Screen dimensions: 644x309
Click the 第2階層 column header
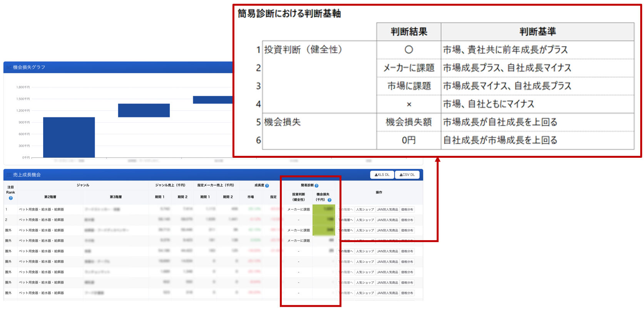(x=50, y=197)
